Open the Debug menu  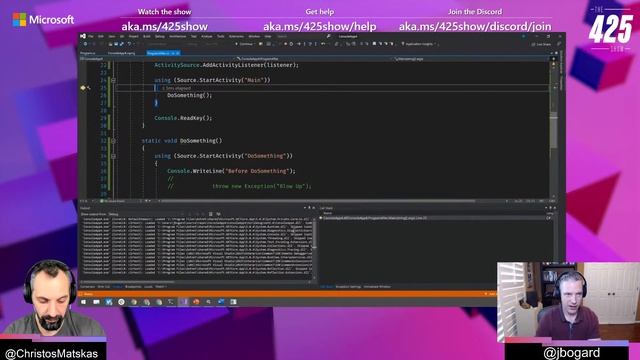click(x=160, y=36)
